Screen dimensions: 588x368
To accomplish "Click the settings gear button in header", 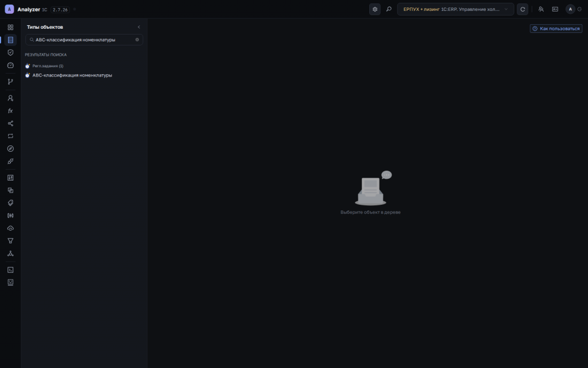I will tap(375, 9).
